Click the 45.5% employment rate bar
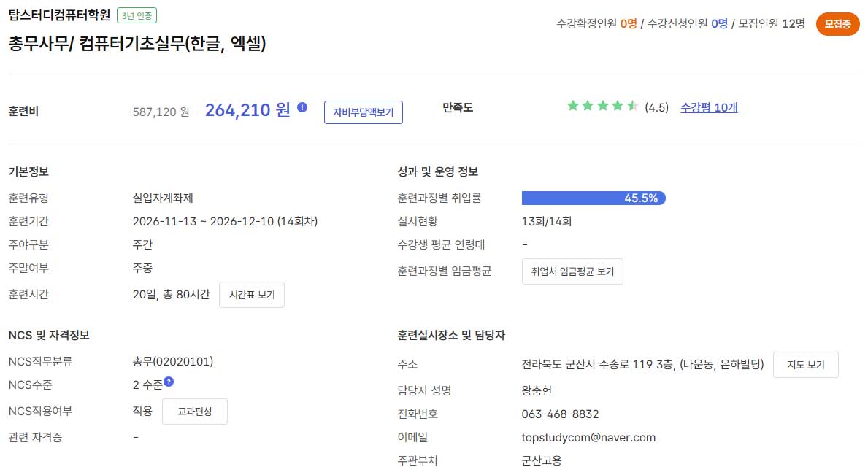This screenshot has width=868, height=475. (594, 198)
